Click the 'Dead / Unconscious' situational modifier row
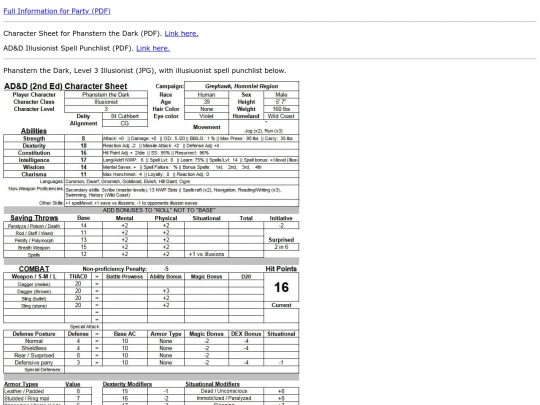The image size is (540, 405). click(x=241, y=391)
